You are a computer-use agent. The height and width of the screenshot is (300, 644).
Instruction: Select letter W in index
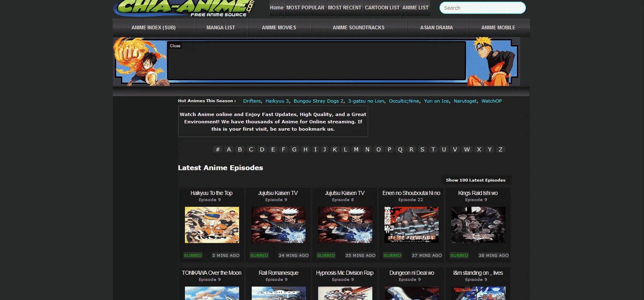[467, 149]
